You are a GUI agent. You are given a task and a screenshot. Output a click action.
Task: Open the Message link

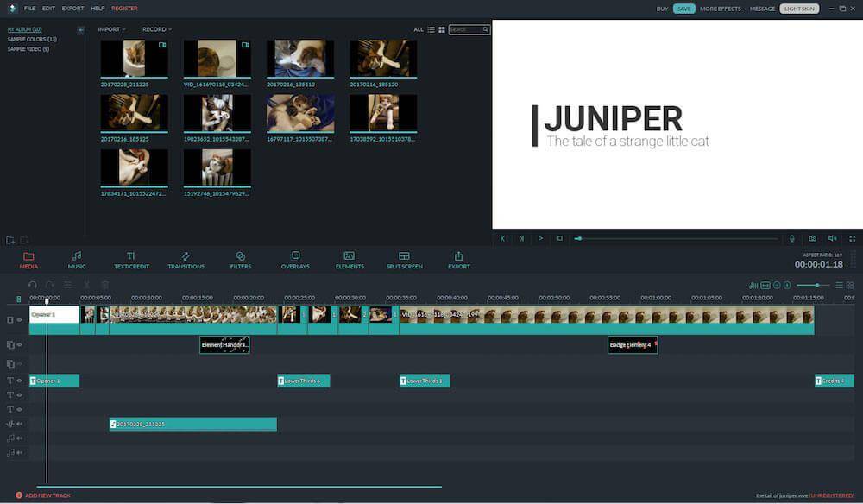click(762, 9)
